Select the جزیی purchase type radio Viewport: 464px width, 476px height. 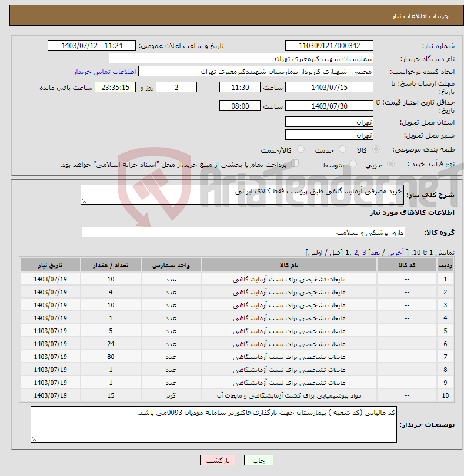pyautogui.click(x=390, y=163)
